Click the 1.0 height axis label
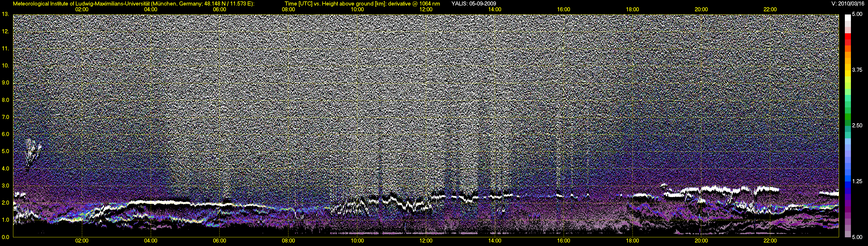868x246 pixels. point(5,220)
